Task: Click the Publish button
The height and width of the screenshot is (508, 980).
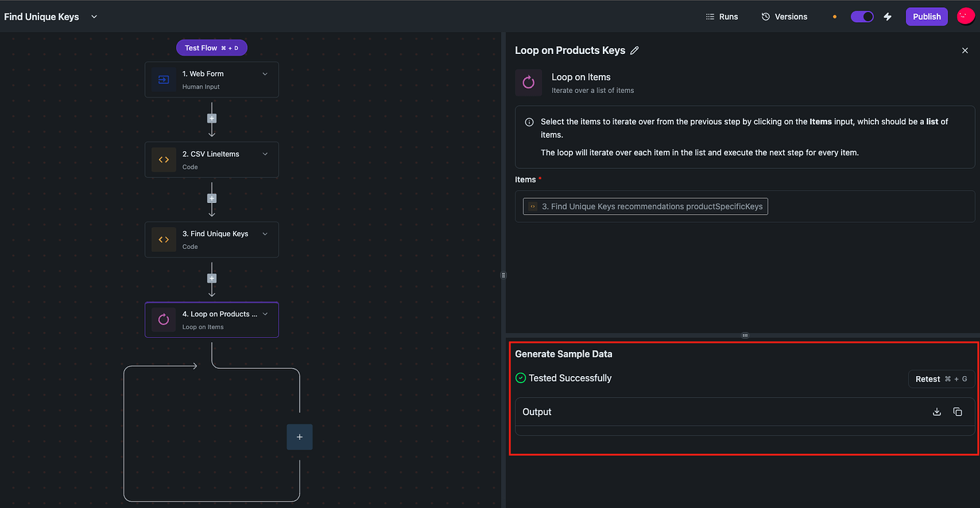Action: point(926,16)
